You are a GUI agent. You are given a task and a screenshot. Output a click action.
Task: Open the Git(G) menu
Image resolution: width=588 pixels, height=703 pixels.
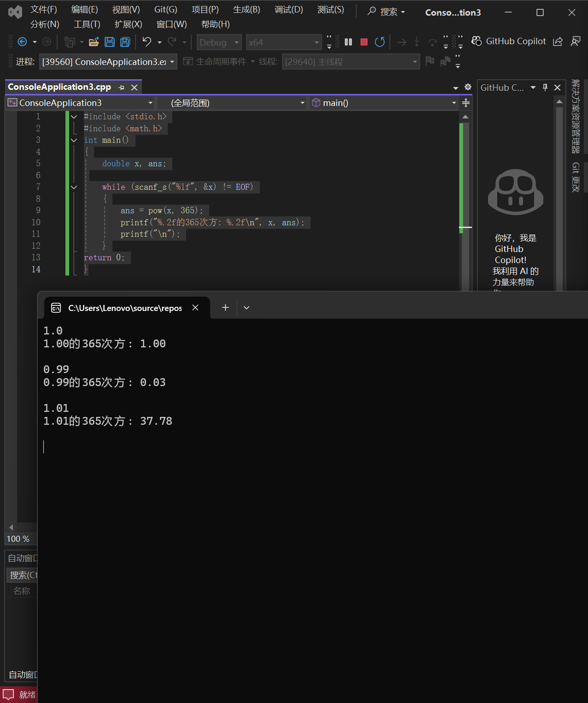[165, 10]
